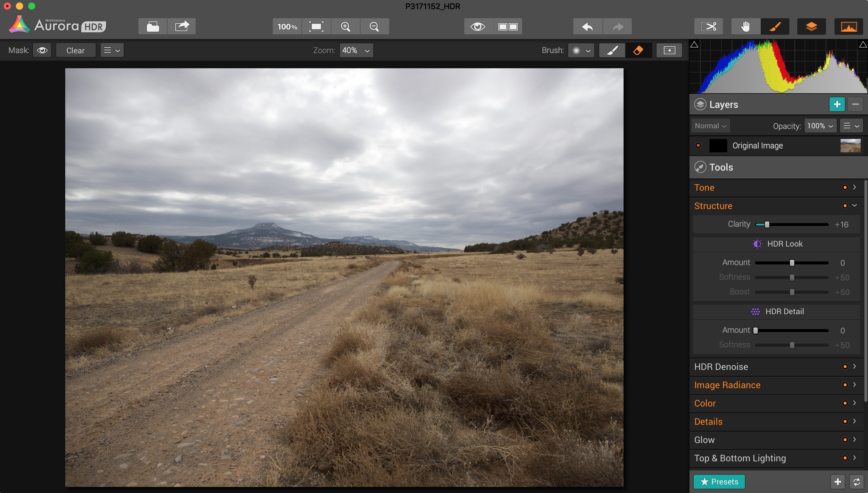868x493 pixels.
Task: Set view to 100% zoom button
Action: coord(287,26)
